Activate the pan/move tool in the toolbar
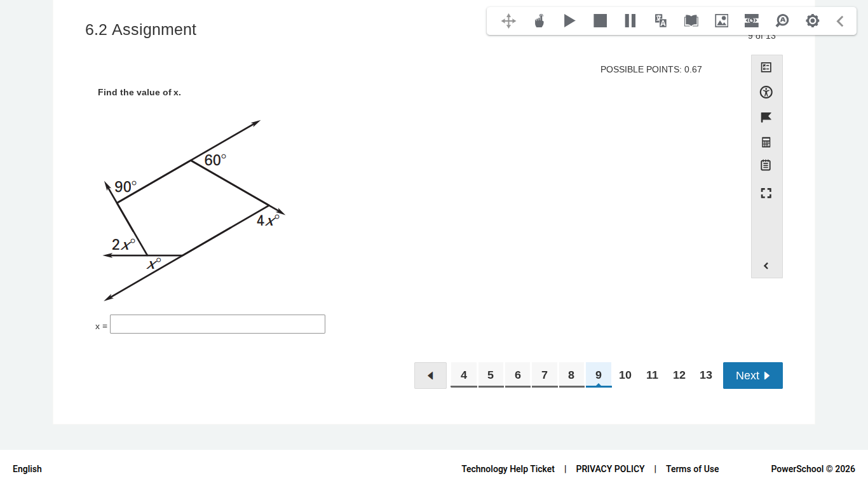This screenshot has width=868, height=488. coord(508,20)
